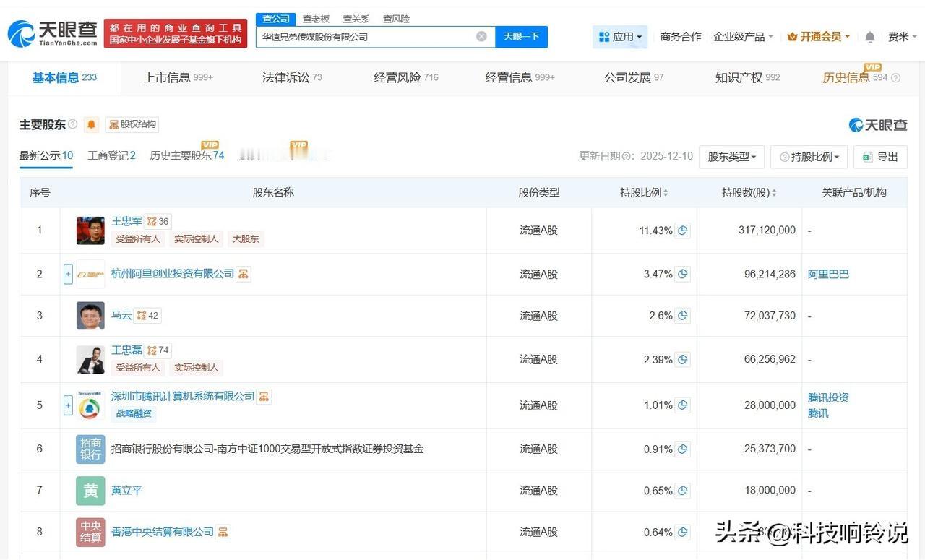
Task: Click the 导出 export button
Action: [879, 157]
